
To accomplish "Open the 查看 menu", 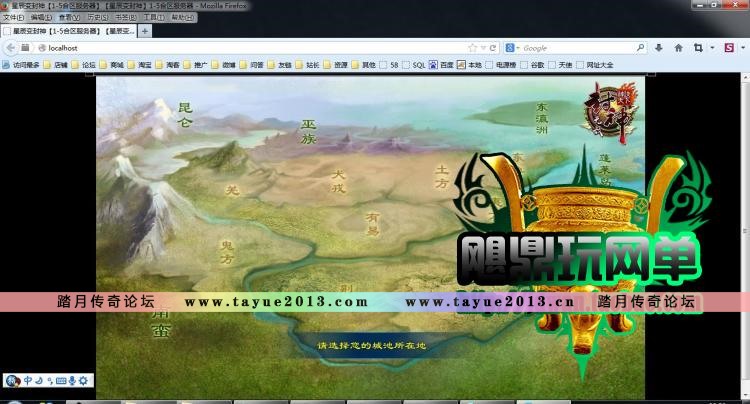I will click(x=69, y=17).
